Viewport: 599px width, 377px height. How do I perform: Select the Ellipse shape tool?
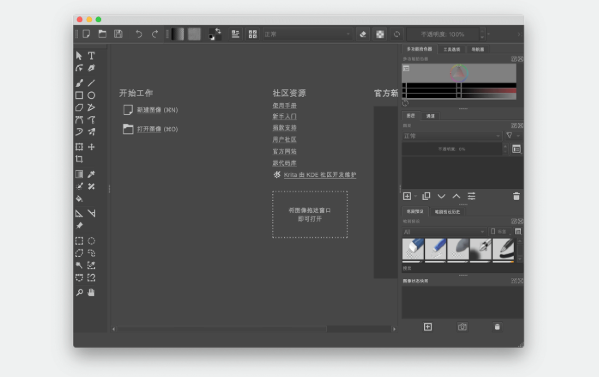91,95
